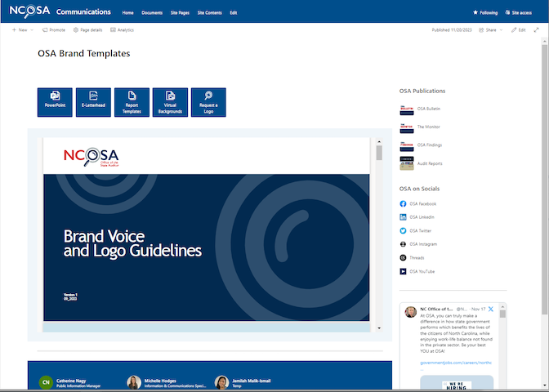549x392 pixels.
Task: Click the OSA Instagram icon
Action: pos(404,244)
